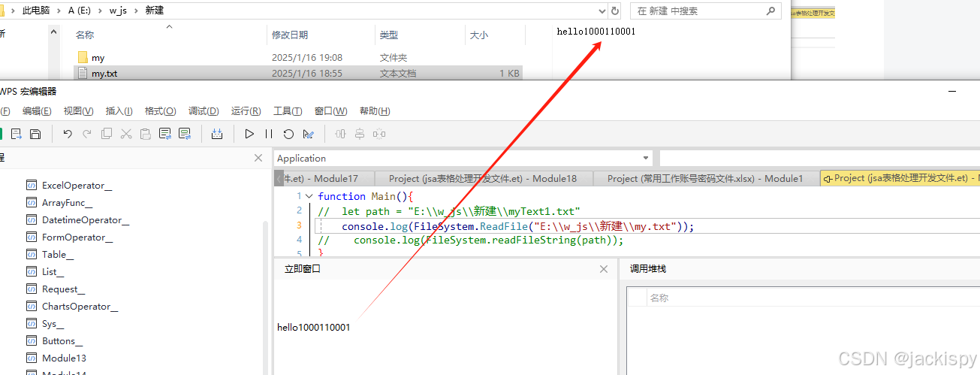Select List_ module in project tree
The height and width of the screenshot is (375, 980).
pos(53,271)
